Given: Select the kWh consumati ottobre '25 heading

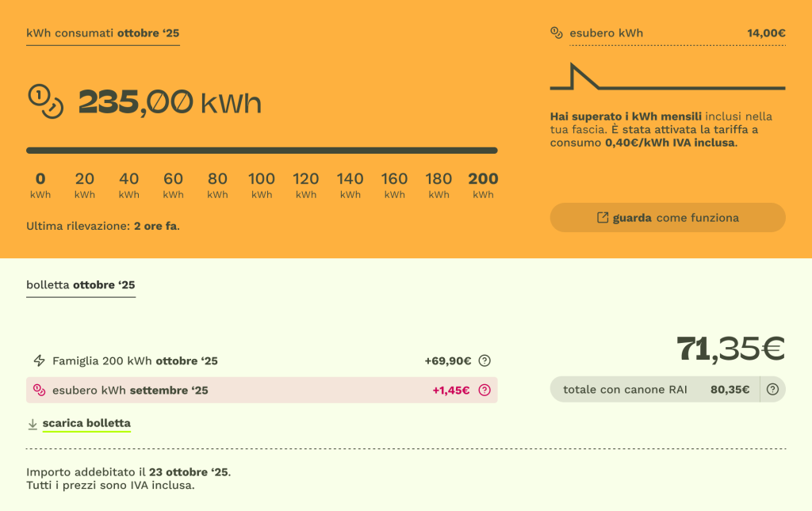Looking at the screenshot, I should click(102, 33).
